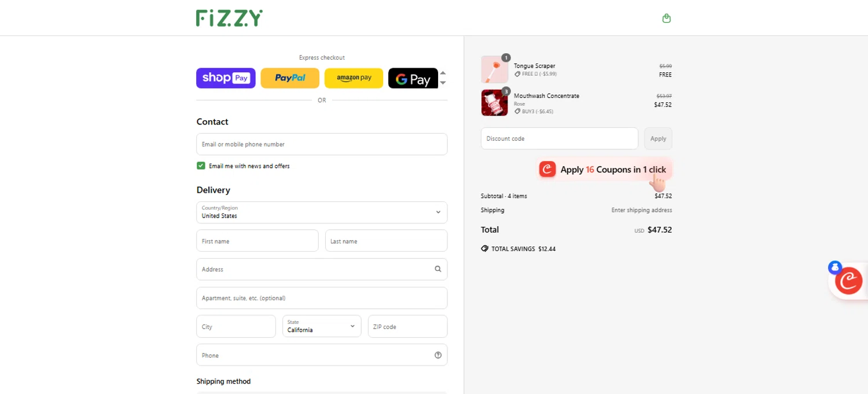Screen dimensions: 868x394
Task: Click the Contact section heading
Action: tap(212, 121)
